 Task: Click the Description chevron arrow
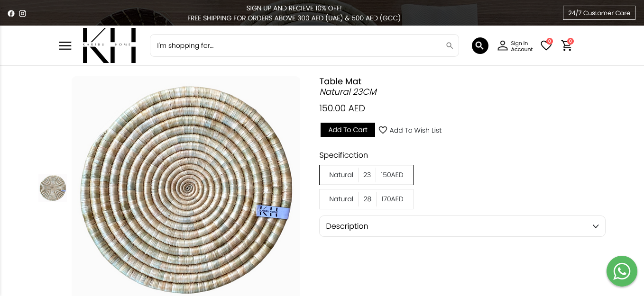pos(596,226)
